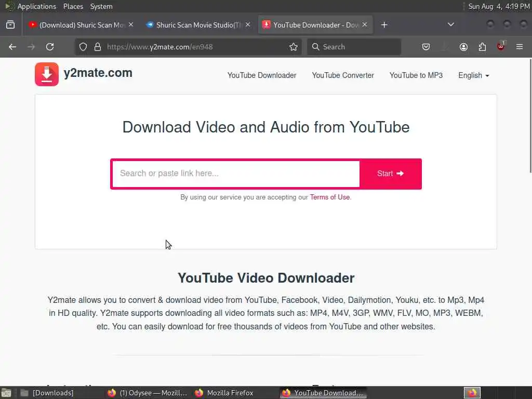Viewport: 532px width, 399px height.
Task: Click the page vertical scrollbar
Action: coord(530,116)
